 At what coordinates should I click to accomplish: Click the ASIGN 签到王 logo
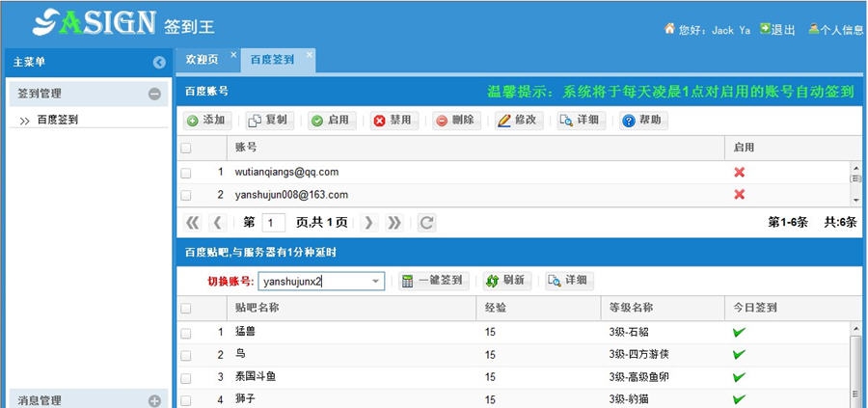pos(123,23)
